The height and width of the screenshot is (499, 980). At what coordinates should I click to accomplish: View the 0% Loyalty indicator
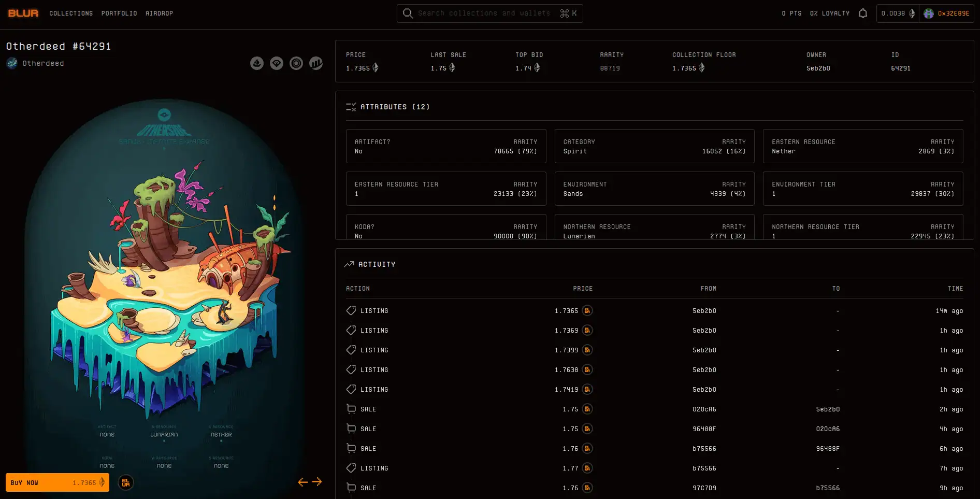point(830,13)
